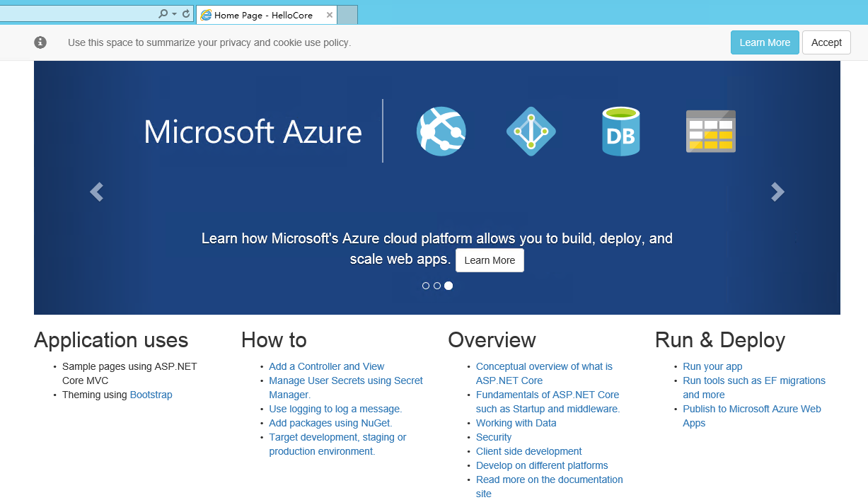Click the Run & Deploy heading
Image resolution: width=868 pixels, height=500 pixels.
click(x=720, y=340)
